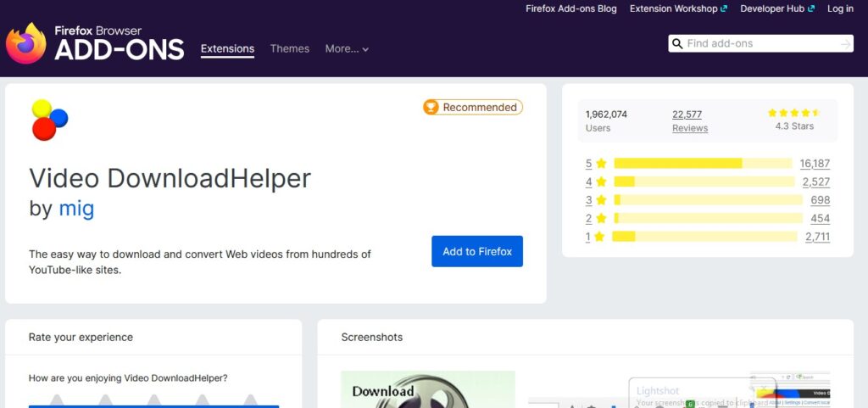Click the Add to Firefox button

(477, 251)
